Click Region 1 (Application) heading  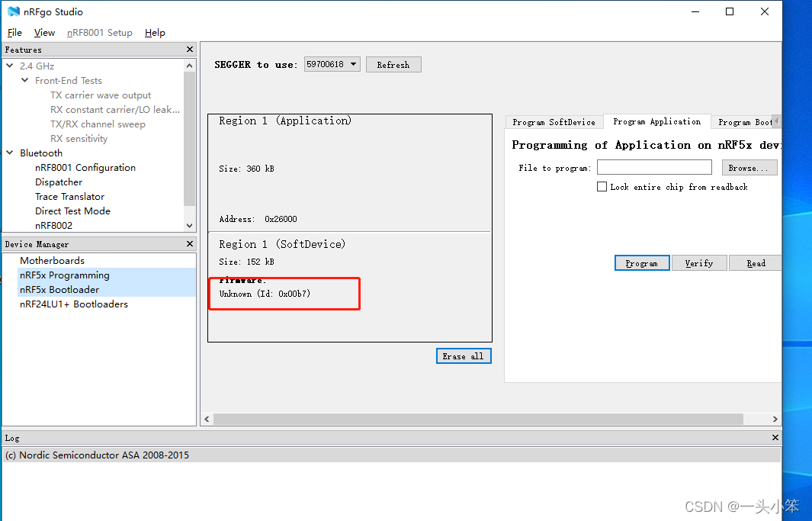tap(285, 121)
